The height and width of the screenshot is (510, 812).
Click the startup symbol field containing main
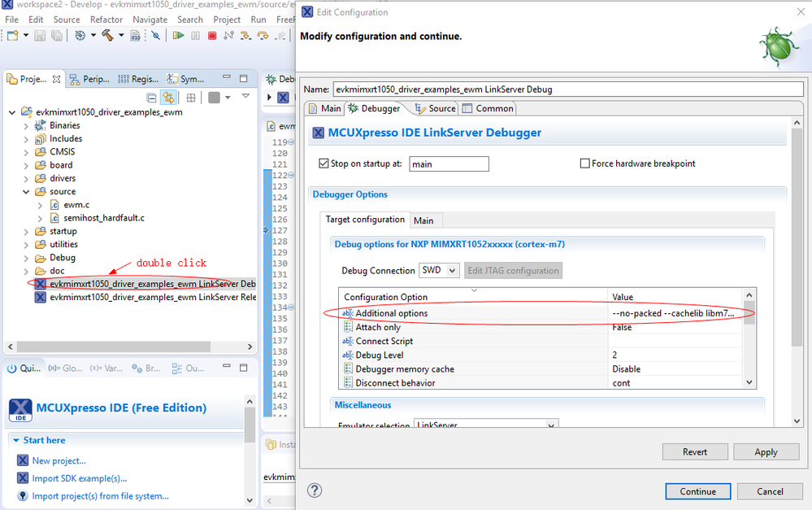click(449, 163)
